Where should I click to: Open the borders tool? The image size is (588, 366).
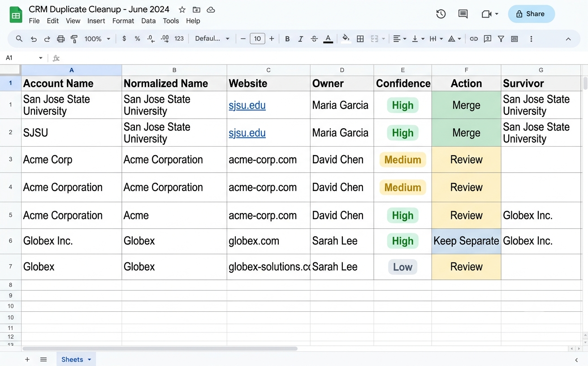tap(360, 39)
